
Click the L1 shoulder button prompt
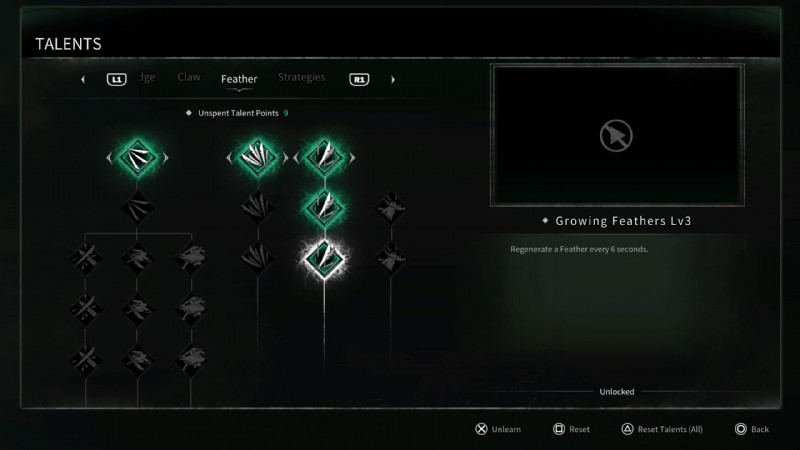116,80
